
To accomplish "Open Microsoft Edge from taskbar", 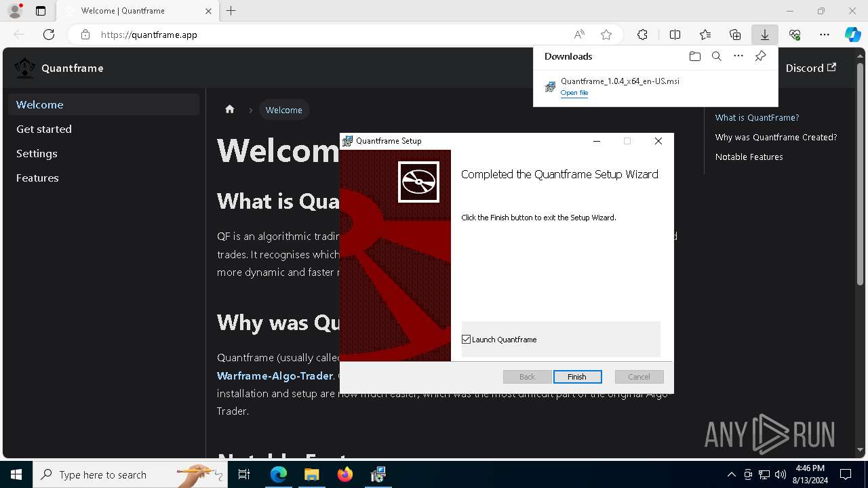I will coord(279,474).
